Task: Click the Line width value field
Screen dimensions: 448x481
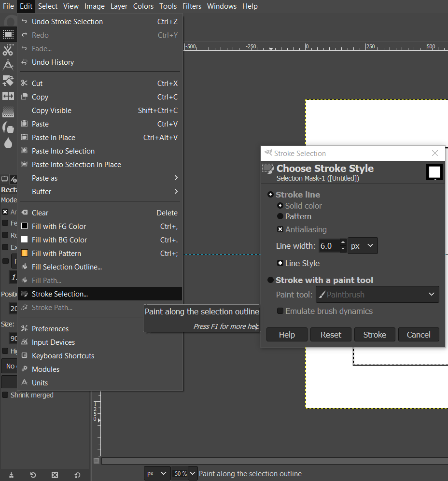Action: [329, 246]
